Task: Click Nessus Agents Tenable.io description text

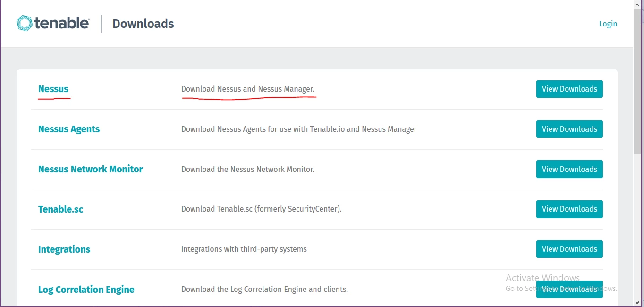Action: coord(299,129)
